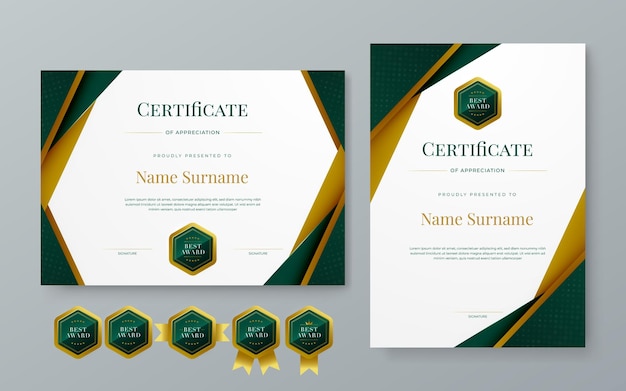Click the "CERTIFICATE" title on the landscape certificate

[x=192, y=110]
